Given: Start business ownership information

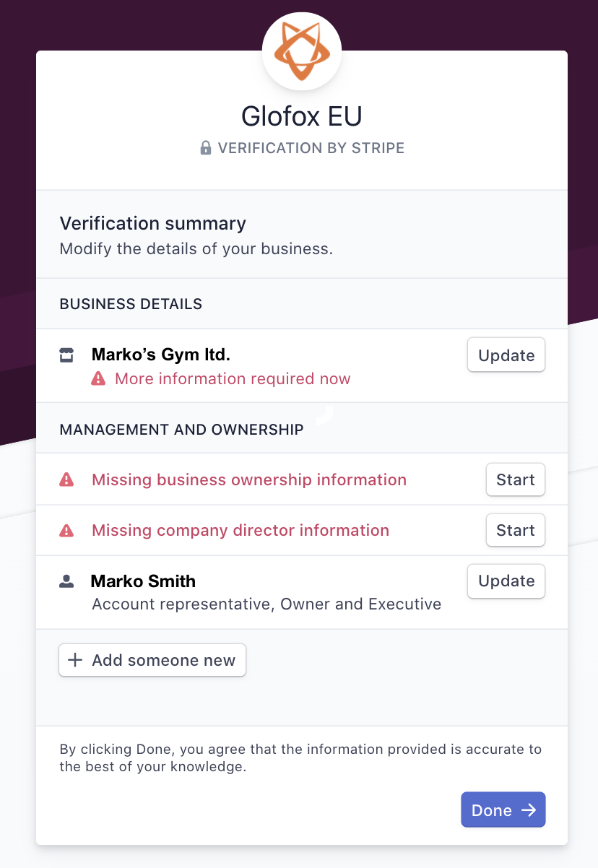Looking at the screenshot, I should pos(516,479).
